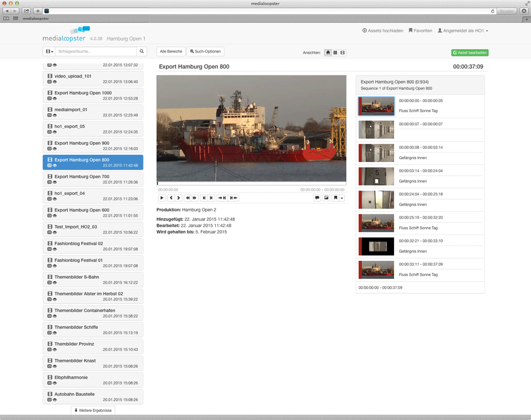Add a comment with speech bubble icon
531x420 pixels.
click(317, 198)
